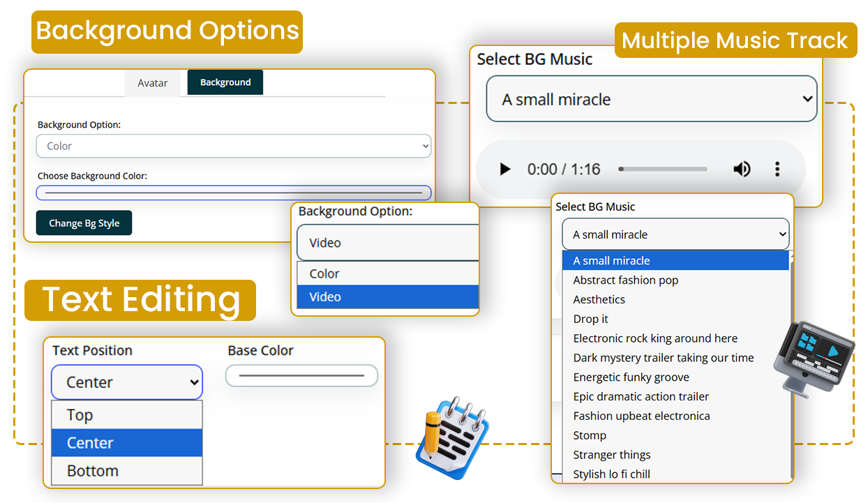Switch to the Background tab

(225, 82)
